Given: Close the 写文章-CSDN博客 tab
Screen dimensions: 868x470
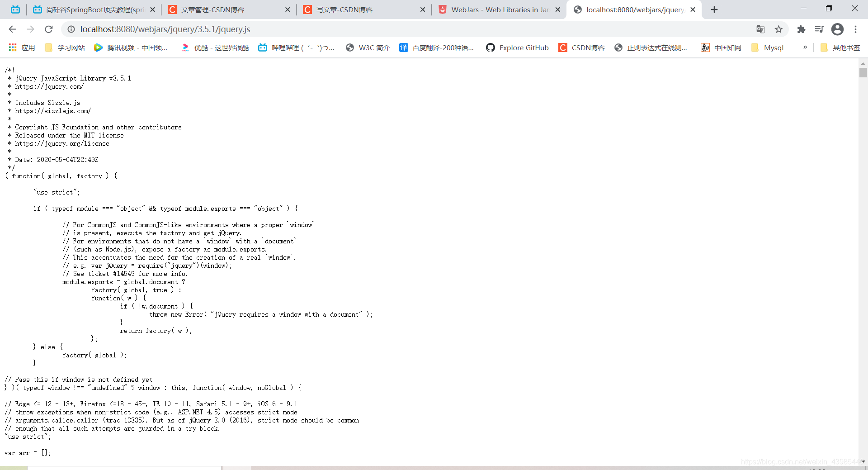Looking at the screenshot, I should point(423,9).
